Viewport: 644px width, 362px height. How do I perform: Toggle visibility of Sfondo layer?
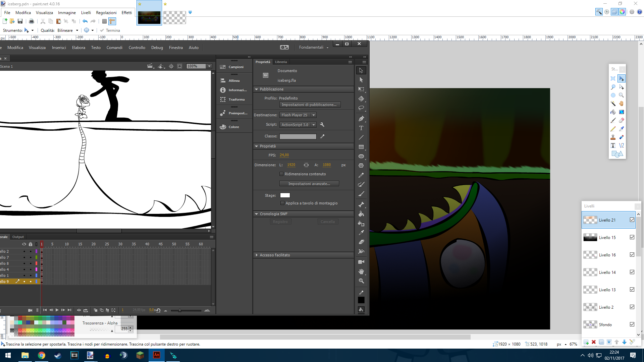click(632, 324)
